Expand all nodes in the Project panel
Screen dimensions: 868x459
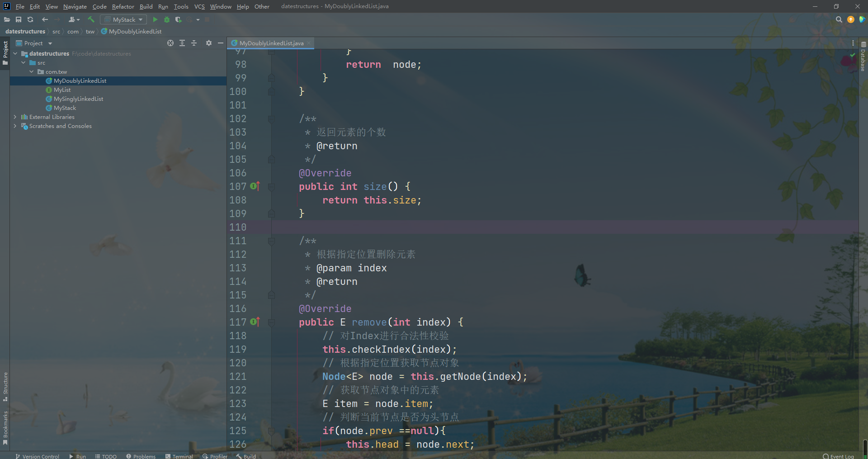tap(182, 43)
